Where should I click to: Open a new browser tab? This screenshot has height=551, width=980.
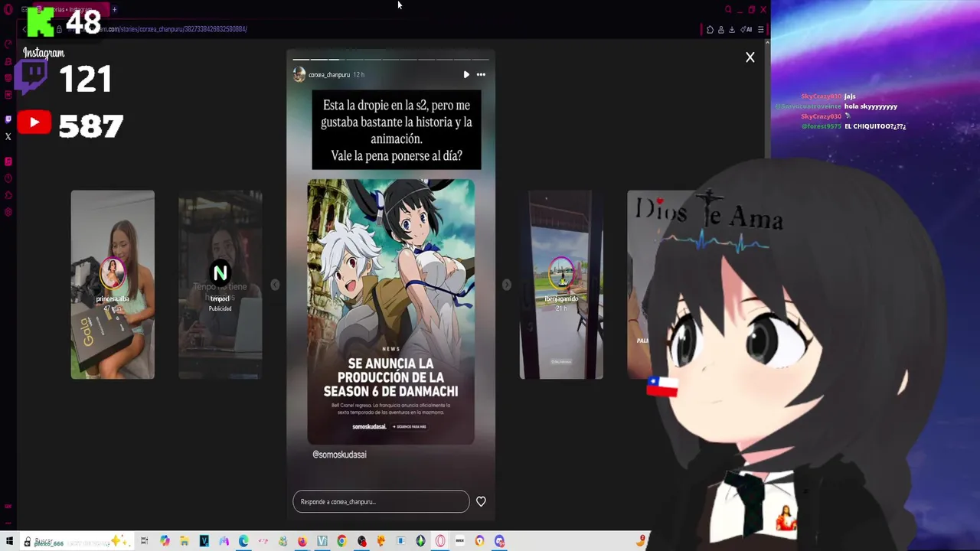114,9
